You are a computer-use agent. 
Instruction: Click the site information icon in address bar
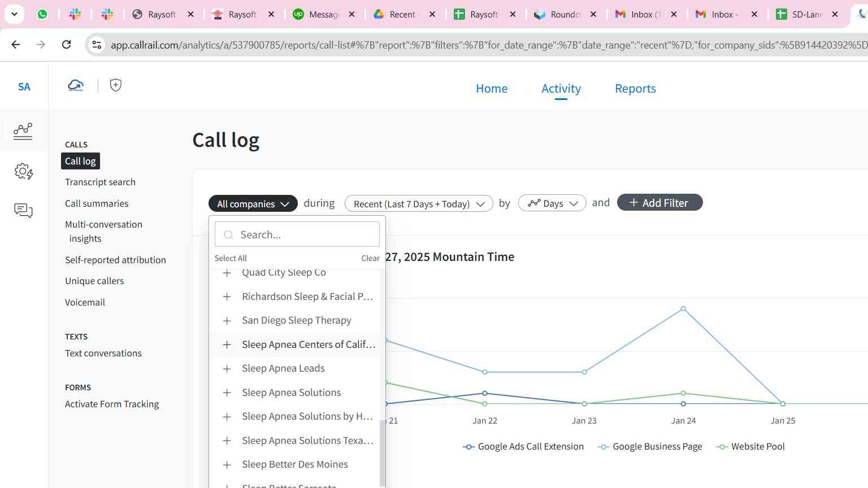point(97,45)
